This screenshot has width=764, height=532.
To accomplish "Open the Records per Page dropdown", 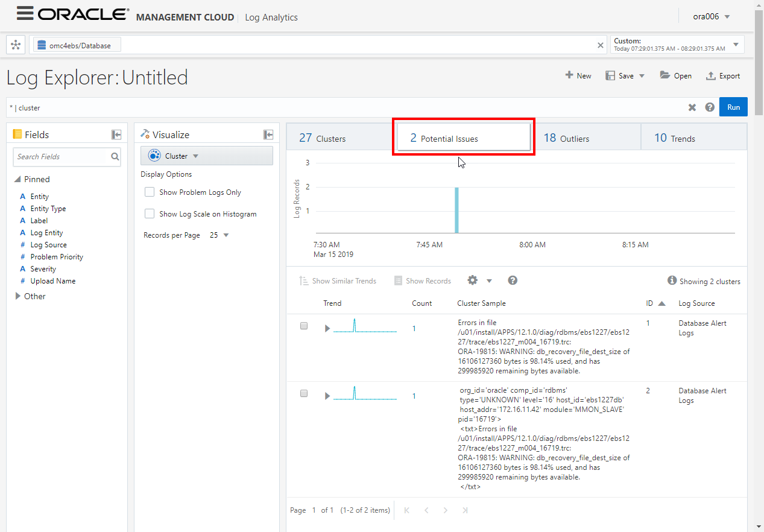I will click(x=219, y=235).
